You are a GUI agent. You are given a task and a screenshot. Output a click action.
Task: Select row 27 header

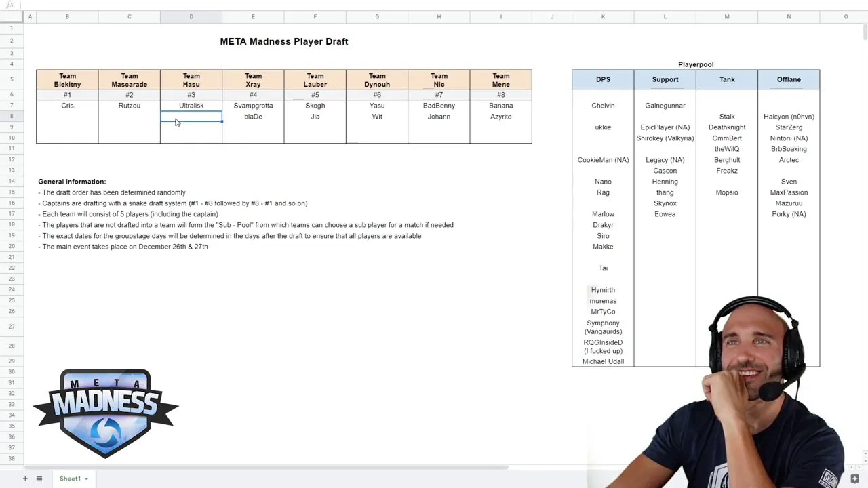coord(12,327)
